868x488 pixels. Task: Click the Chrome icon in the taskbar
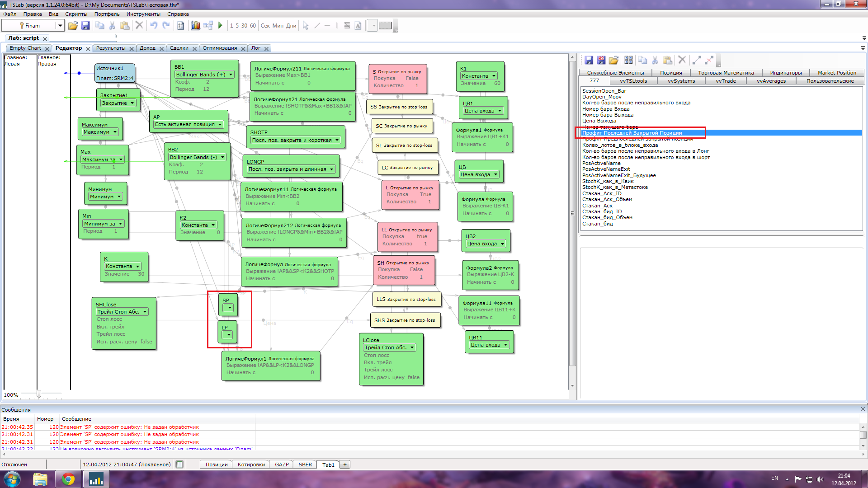(x=68, y=479)
